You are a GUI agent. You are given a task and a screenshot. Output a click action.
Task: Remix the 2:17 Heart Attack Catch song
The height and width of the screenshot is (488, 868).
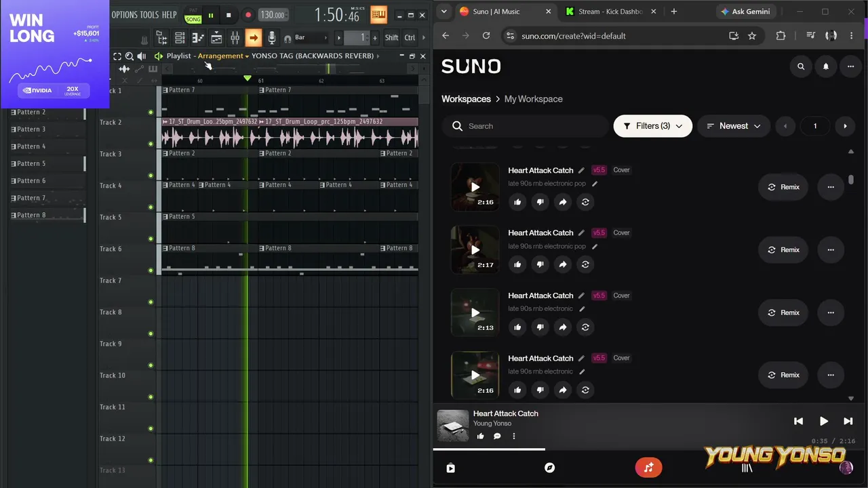click(x=783, y=250)
